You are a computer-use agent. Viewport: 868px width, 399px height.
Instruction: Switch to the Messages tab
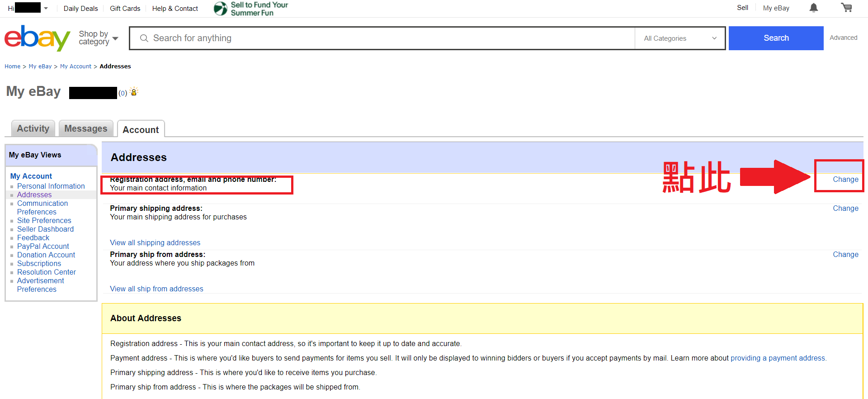tap(86, 128)
